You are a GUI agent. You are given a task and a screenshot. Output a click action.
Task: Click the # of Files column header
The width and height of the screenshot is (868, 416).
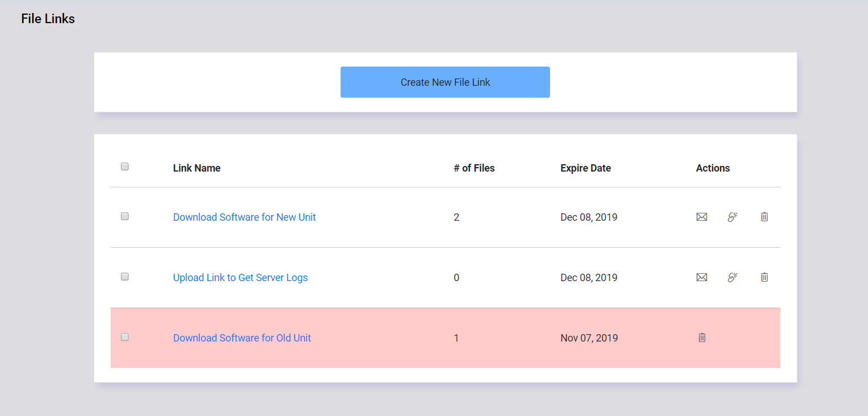[474, 168]
